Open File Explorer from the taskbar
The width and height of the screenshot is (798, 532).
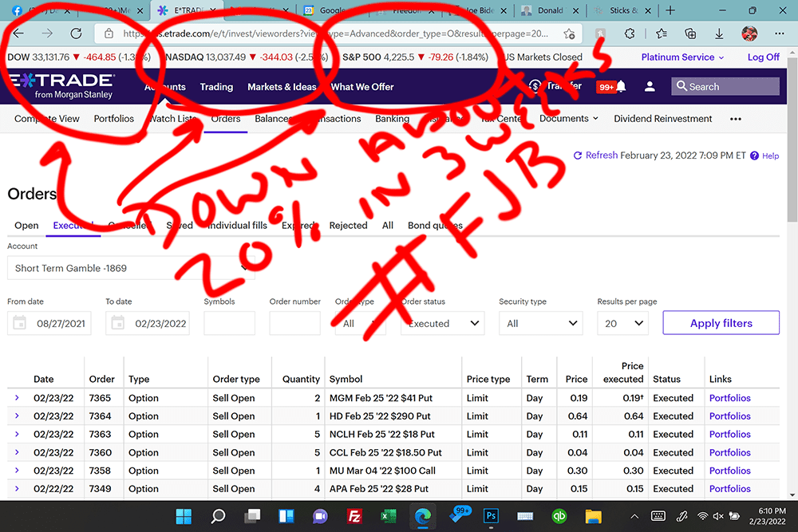593,516
